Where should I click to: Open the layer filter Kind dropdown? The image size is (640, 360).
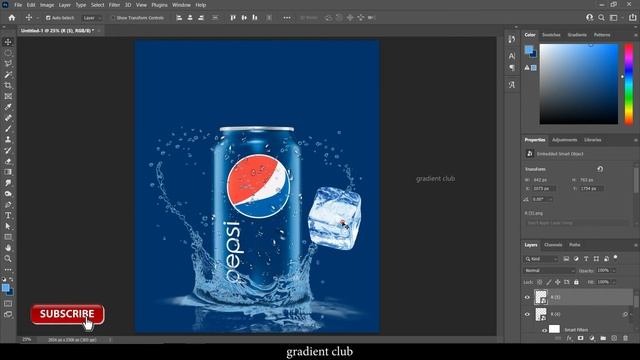(x=541, y=259)
